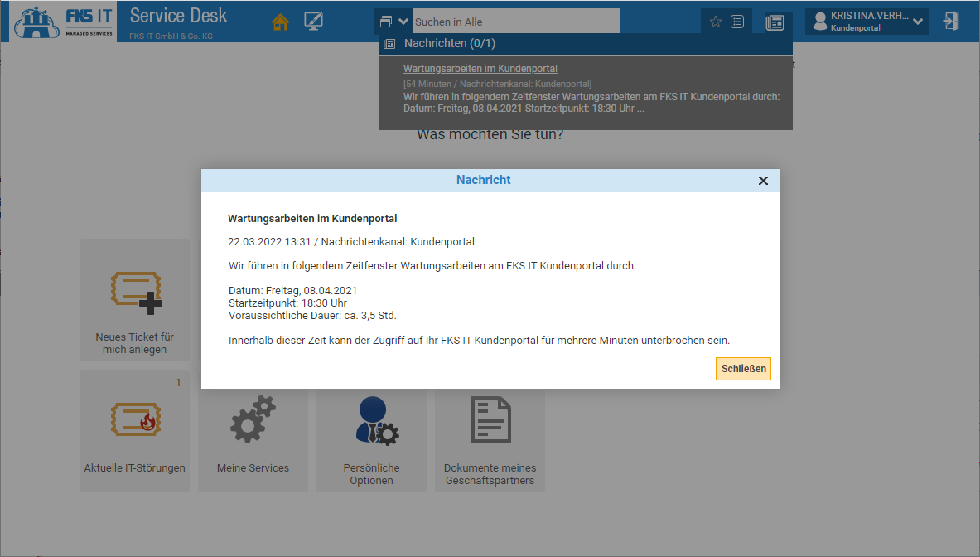Click the news messages icon
The image size is (980, 557).
(x=775, y=22)
